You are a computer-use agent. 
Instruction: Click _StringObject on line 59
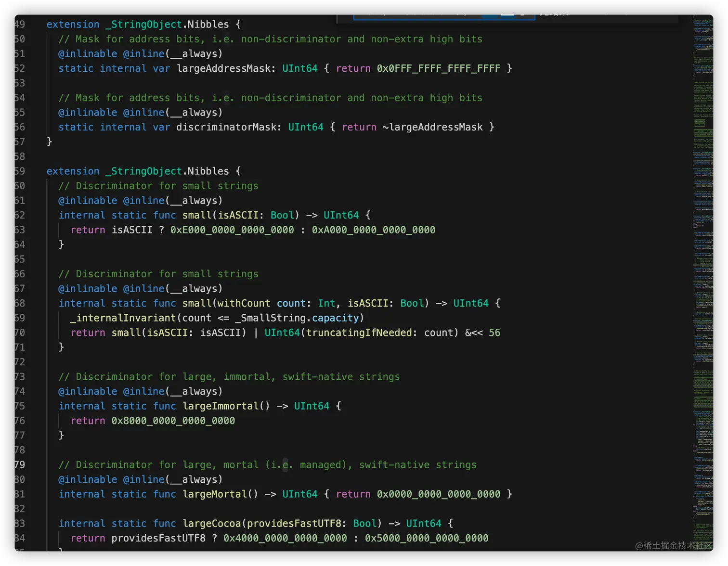[x=143, y=171]
